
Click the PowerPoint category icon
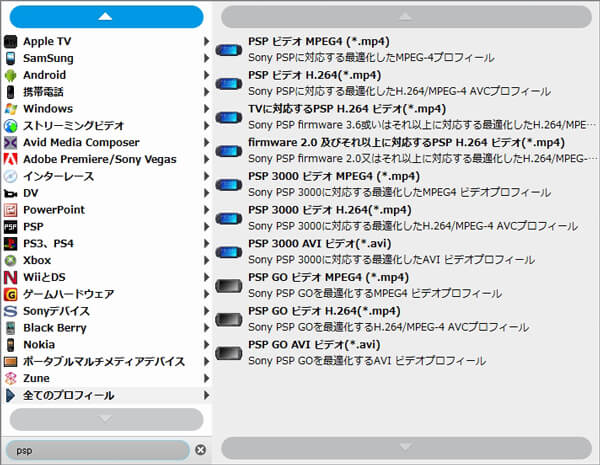pos(11,210)
